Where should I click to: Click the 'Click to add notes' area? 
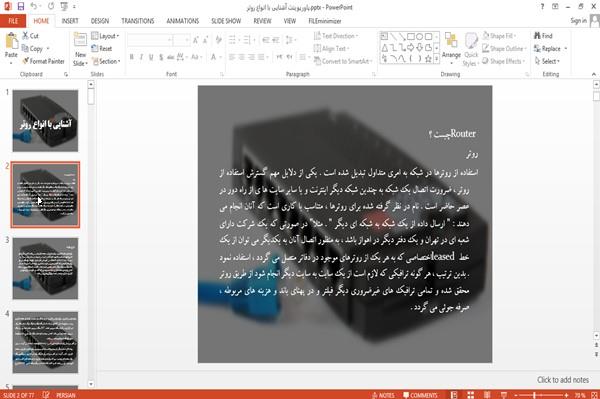[x=562, y=380]
